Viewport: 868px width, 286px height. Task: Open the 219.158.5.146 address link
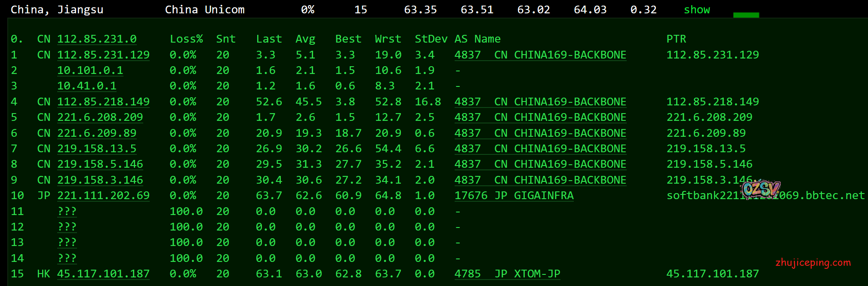(100, 164)
